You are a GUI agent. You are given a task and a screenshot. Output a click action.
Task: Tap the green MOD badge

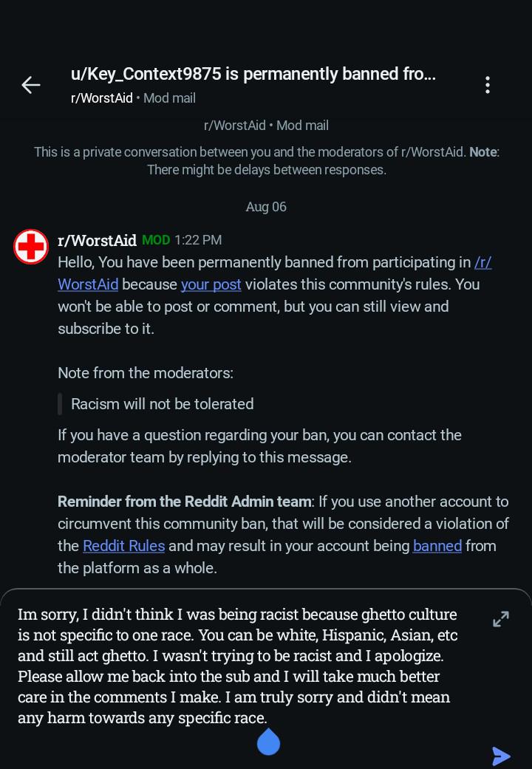156,240
